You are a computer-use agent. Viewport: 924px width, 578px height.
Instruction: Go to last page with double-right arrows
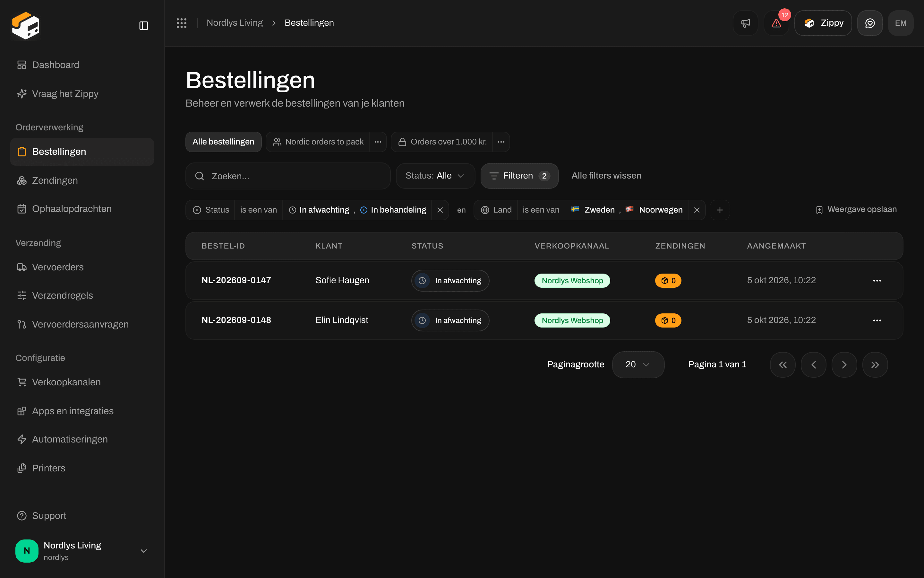875,365
